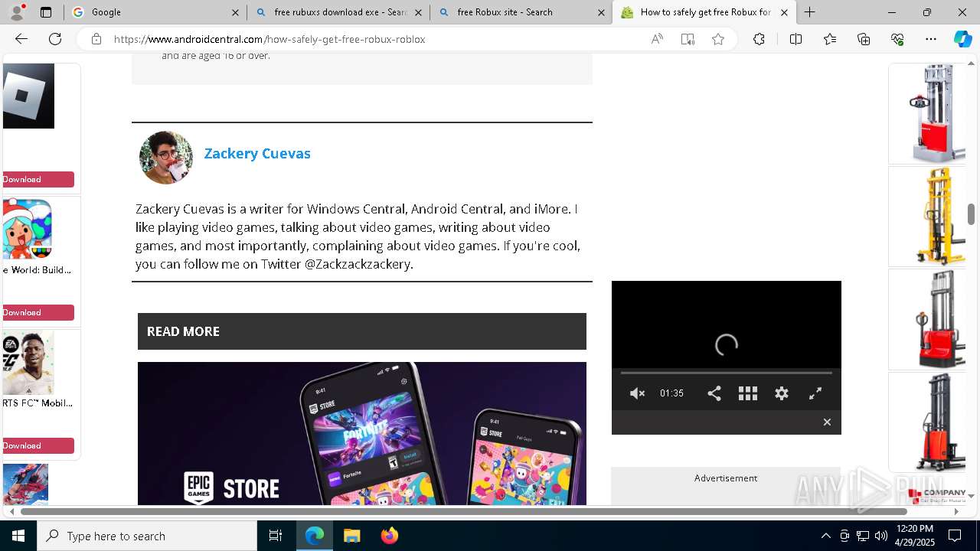Open the tab actions menu icon
This screenshot has height=551, width=980.
(x=46, y=12)
